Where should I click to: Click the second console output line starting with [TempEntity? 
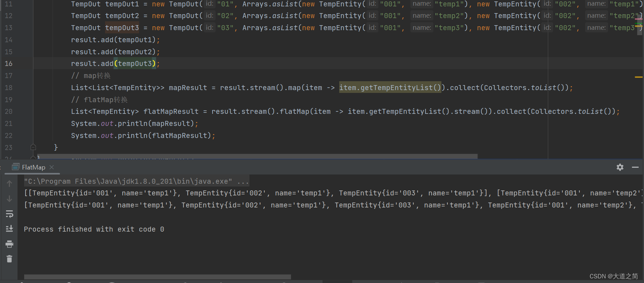click(x=334, y=205)
